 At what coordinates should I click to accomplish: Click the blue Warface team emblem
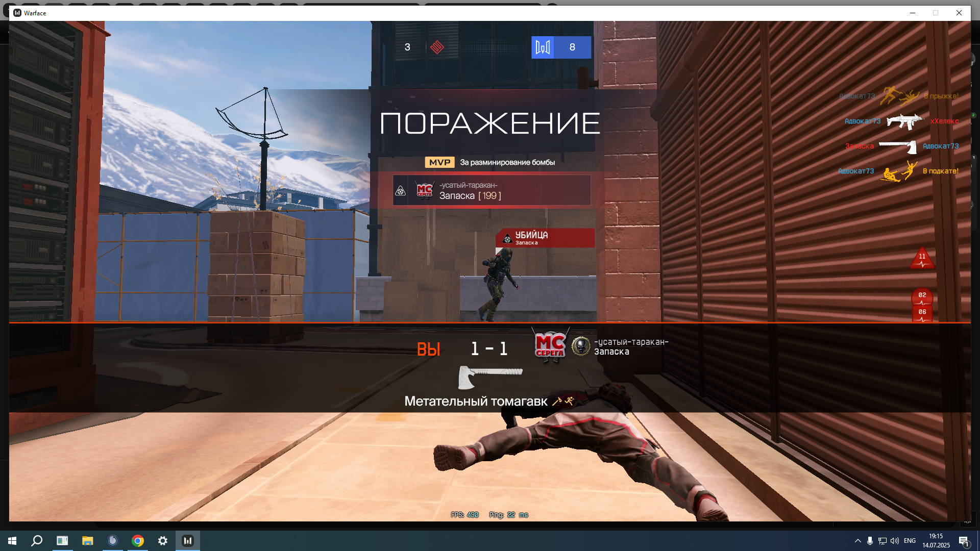click(543, 47)
